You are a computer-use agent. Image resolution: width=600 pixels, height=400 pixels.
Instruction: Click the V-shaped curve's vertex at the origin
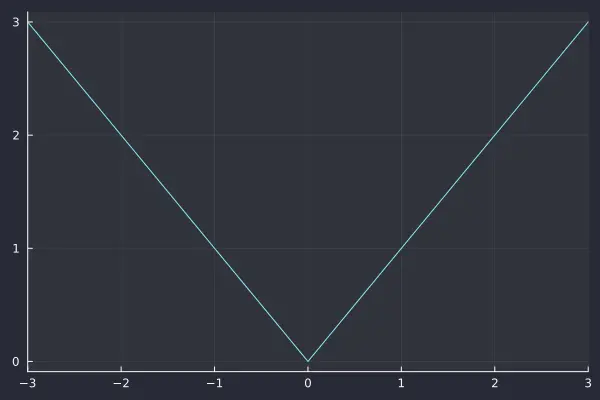[x=308, y=361]
